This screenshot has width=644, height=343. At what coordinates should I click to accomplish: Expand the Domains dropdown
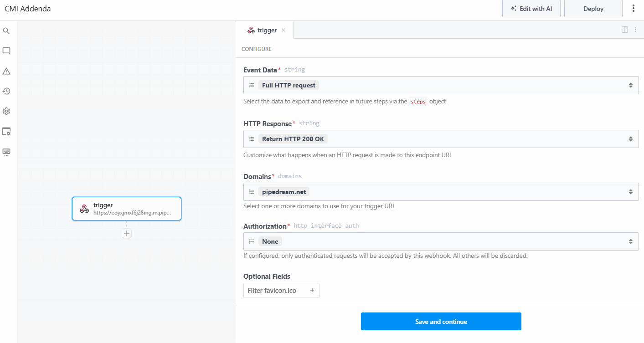click(630, 192)
